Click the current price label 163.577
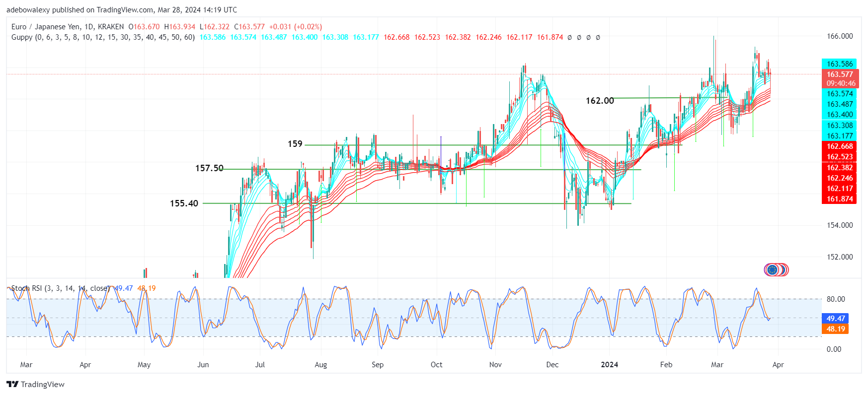 [840, 74]
